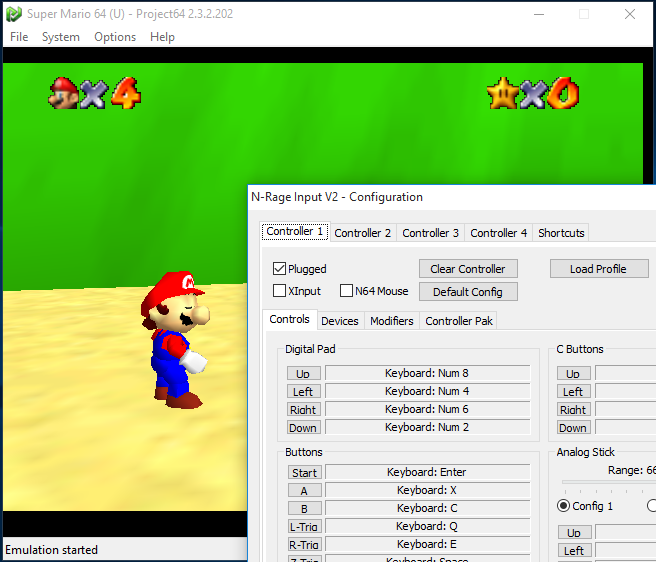Click the Clear Controller button
The height and width of the screenshot is (562, 656).
tap(468, 269)
